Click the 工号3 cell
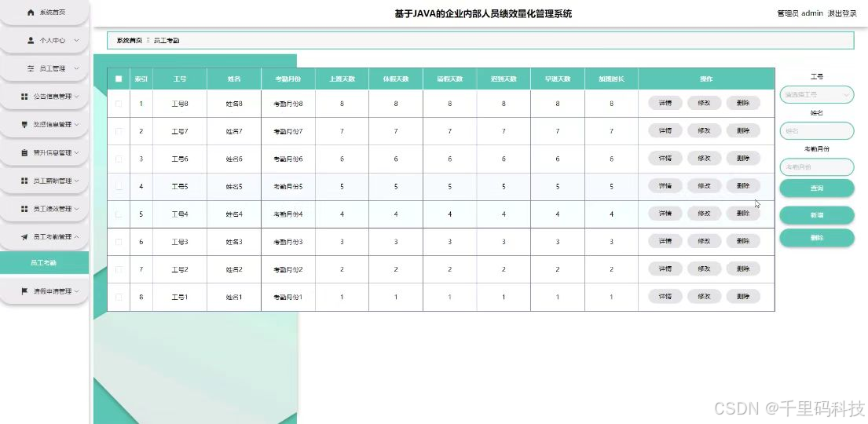Screen dimensions: 868x424 [180, 242]
